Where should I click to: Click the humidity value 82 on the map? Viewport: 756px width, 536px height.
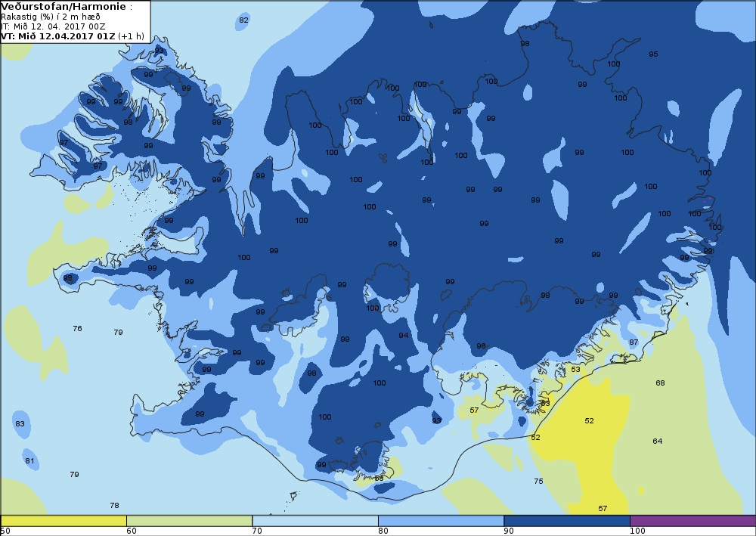(x=244, y=20)
